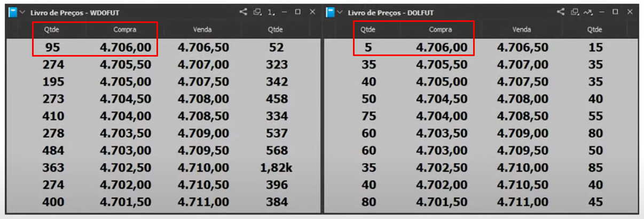644x219 pixels.
Task: Click sell quantity 55 in DOLFUT
Action: click(595, 116)
